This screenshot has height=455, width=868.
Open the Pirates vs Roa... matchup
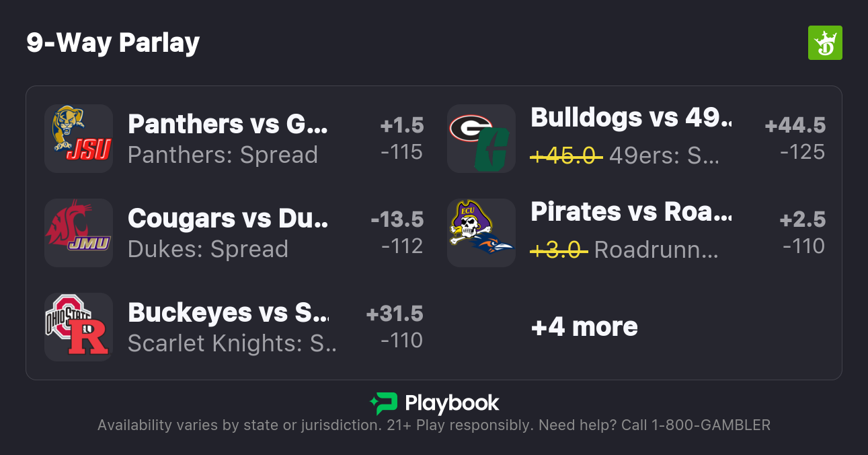point(631,212)
